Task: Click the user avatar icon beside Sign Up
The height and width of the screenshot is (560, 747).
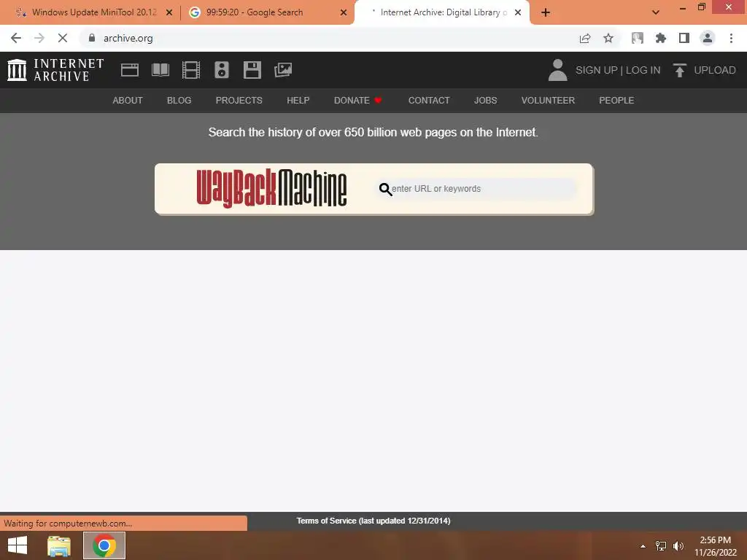Action: point(557,70)
